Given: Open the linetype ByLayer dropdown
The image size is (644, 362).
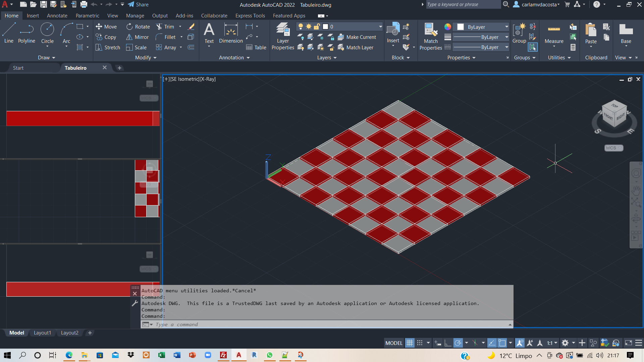Looking at the screenshot, I should [x=481, y=47].
